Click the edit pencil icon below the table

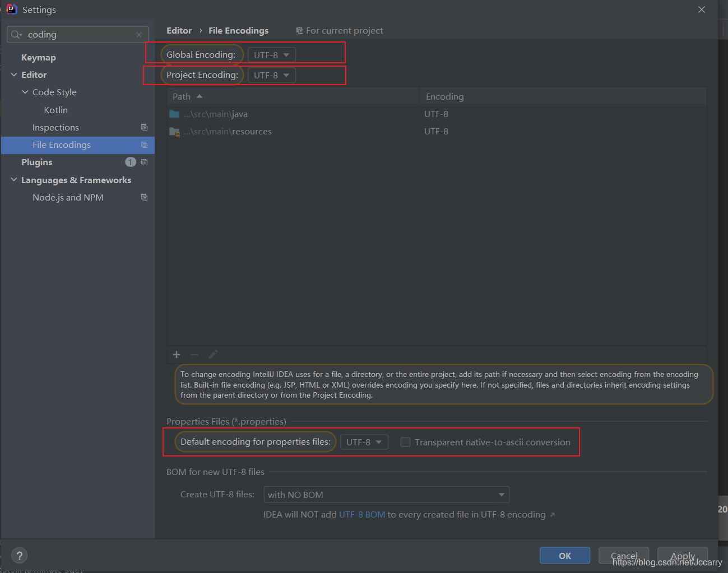(x=213, y=355)
